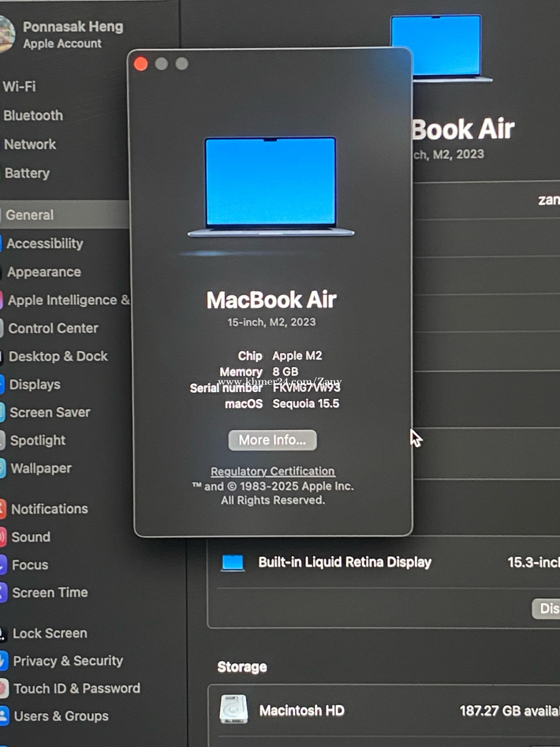Click the MacBook Air title in About window

coord(271,299)
